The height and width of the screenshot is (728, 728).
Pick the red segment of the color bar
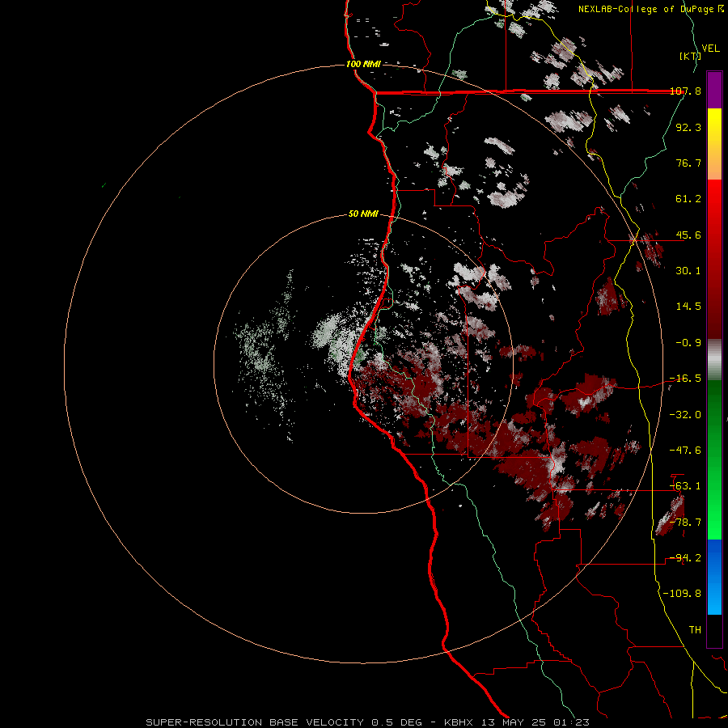(714, 259)
